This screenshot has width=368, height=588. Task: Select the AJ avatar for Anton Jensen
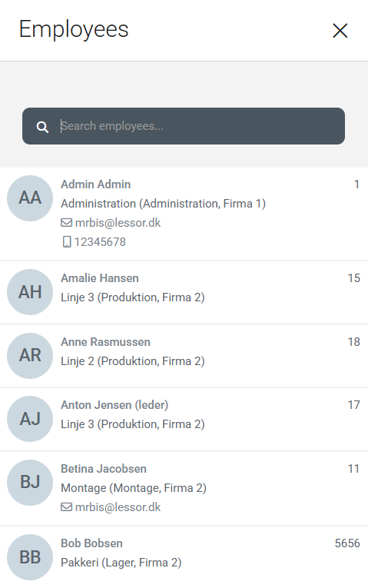[x=30, y=418]
